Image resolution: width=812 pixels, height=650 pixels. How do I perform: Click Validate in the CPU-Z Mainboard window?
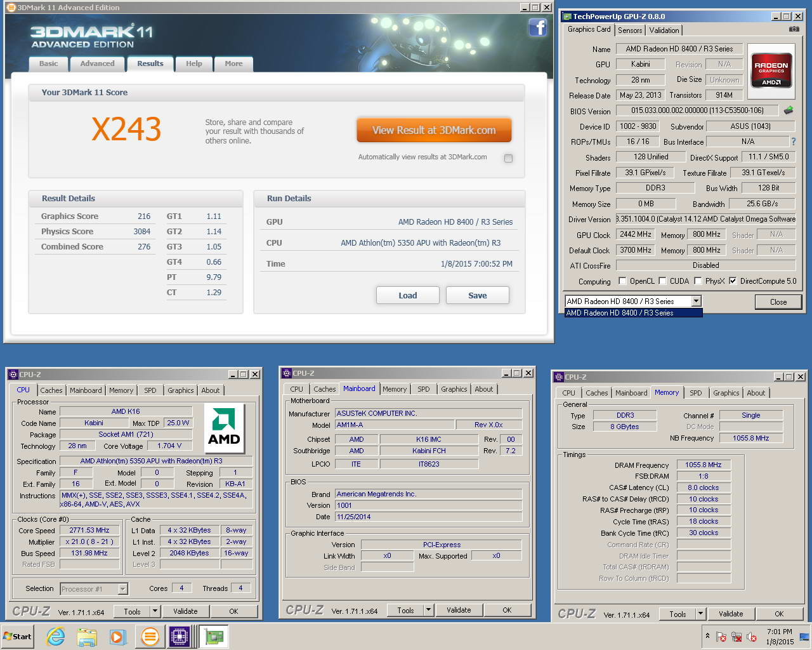pos(458,610)
